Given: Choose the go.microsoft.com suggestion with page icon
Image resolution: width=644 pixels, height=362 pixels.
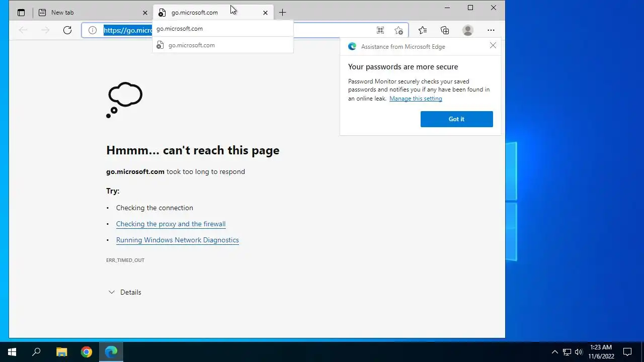Looking at the screenshot, I should (223, 45).
